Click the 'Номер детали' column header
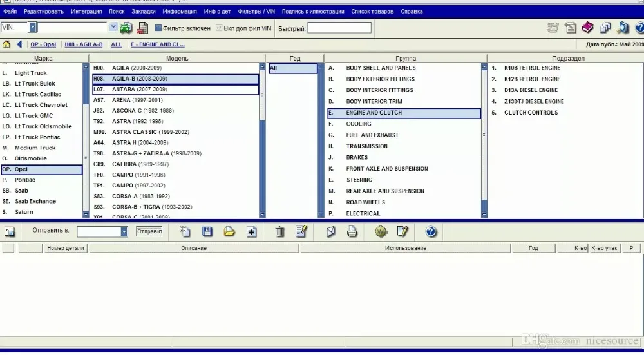The width and height of the screenshot is (644, 355). click(65, 248)
